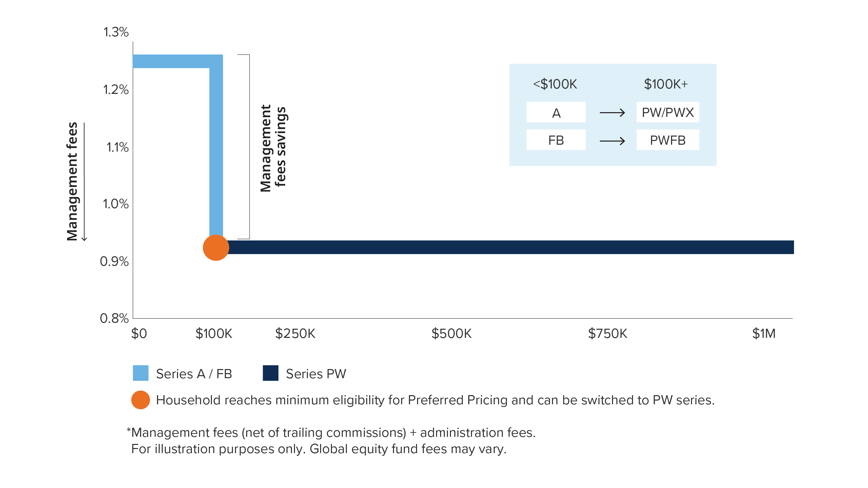Click the dark navy Series PW legend swatch
868x488 pixels.
click(x=271, y=373)
